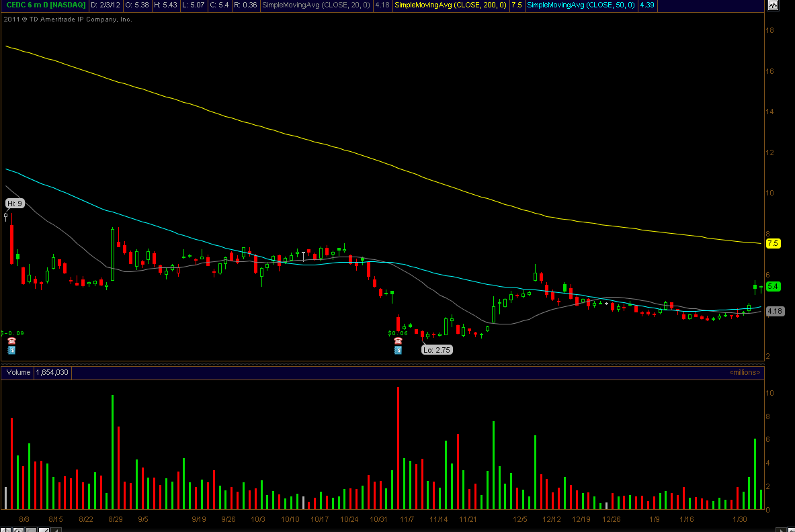Select the SimpleMovingAvg (CLOSE, 50, 0) study label
The width and height of the screenshot is (795, 532).
point(582,5)
